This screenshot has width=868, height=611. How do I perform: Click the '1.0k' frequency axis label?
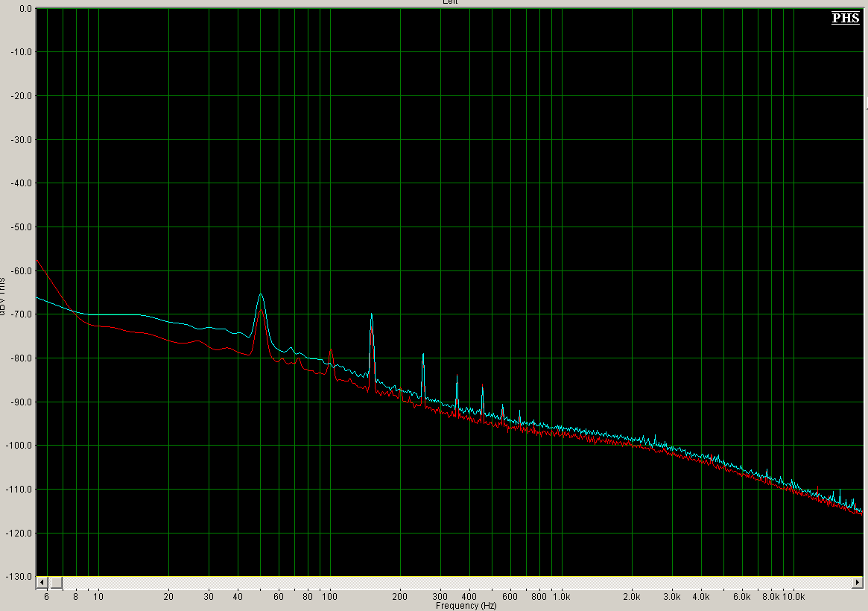click(x=561, y=597)
